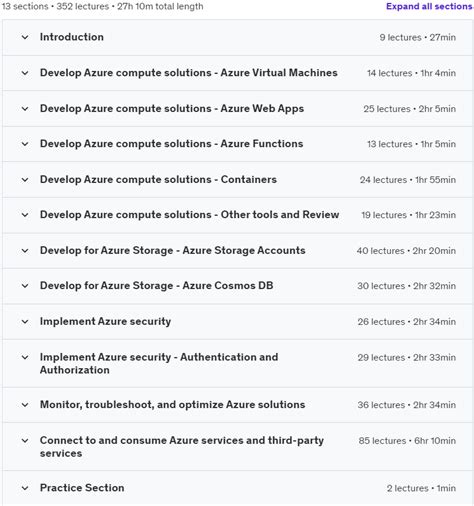Expand Other tools and Review chevron

pyautogui.click(x=25, y=215)
